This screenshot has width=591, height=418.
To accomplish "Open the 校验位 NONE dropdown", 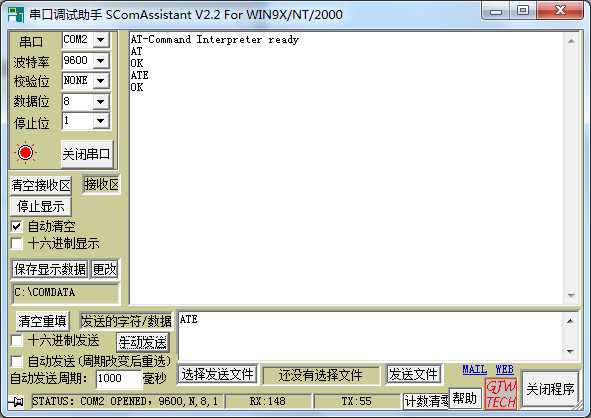I will coord(101,80).
